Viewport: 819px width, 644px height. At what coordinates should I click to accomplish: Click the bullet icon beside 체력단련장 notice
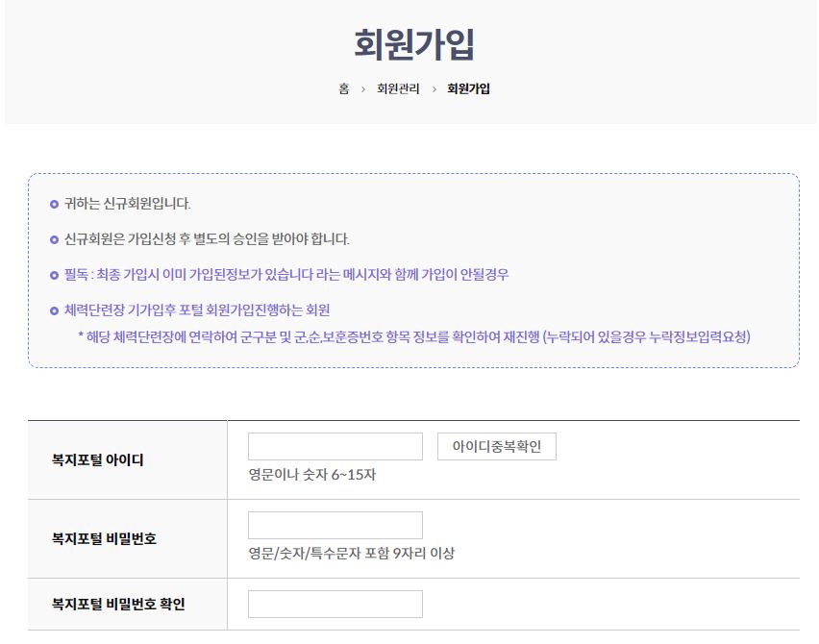click(55, 310)
